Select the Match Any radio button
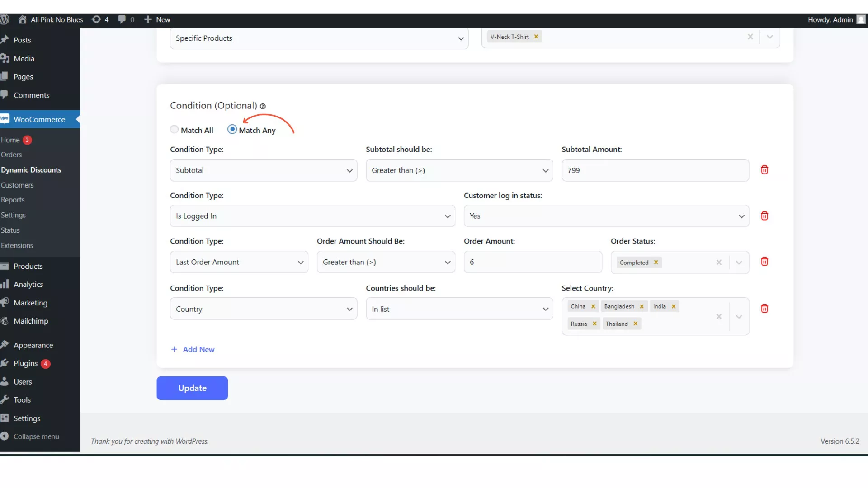The height and width of the screenshot is (488, 868). (x=231, y=129)
